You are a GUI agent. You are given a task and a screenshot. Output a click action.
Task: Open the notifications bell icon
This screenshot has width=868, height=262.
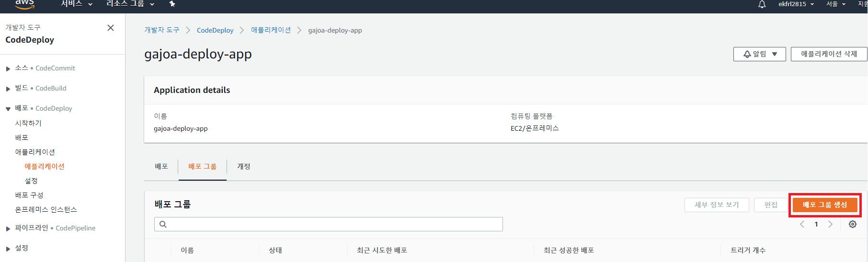click(x=762, y=4)
